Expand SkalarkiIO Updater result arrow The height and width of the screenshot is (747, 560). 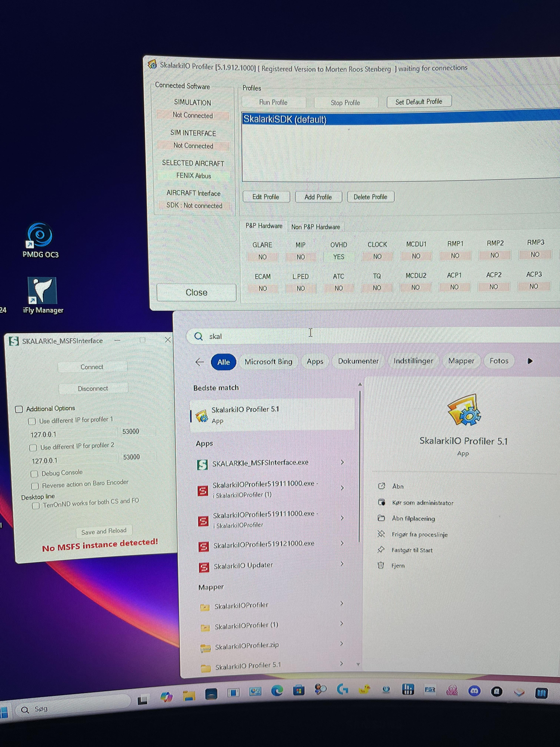click(x=342, y=564)
